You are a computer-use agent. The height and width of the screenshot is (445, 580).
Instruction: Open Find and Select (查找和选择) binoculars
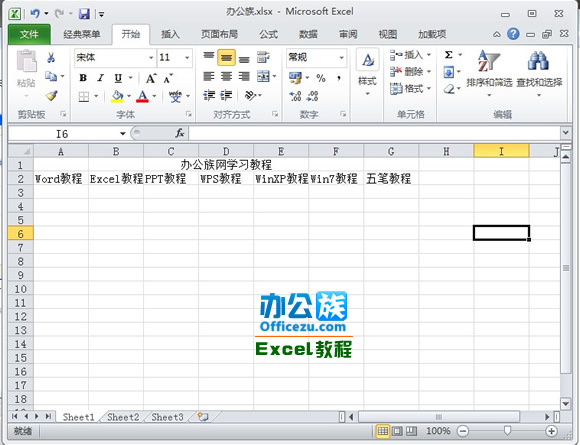click(539, 73)
